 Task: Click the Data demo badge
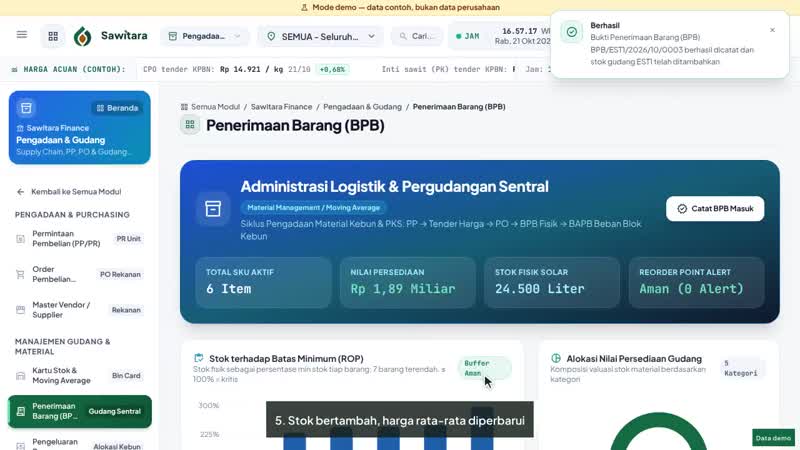tap(773, 438)
